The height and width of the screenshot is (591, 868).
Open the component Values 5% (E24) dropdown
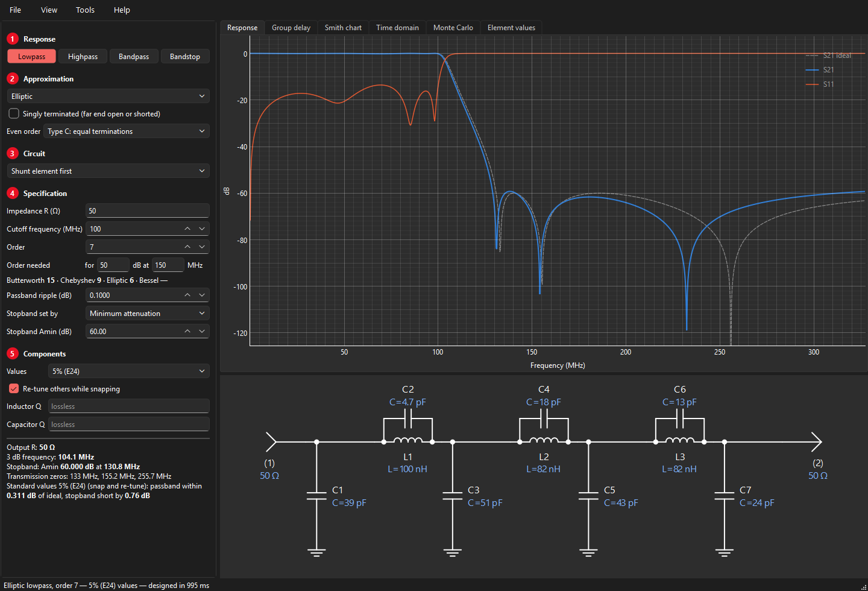pyautogui.click(x=129, y=371)
